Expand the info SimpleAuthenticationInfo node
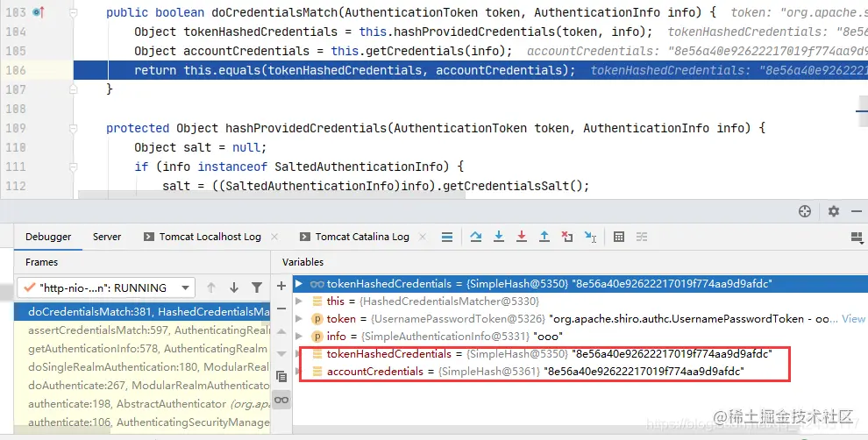The image size is (868, 440). [x=299, y=337]
